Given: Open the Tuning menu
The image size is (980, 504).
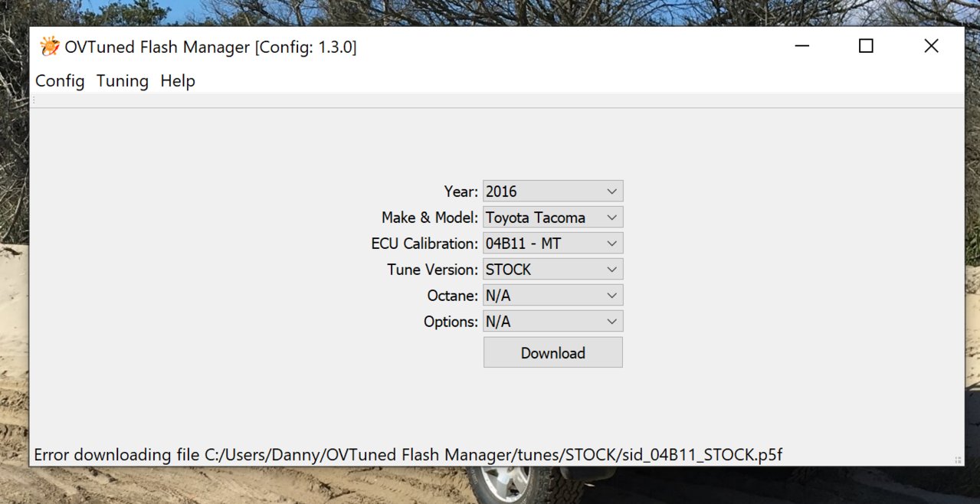Looking at the screenshot, I should tap(123, 80).
